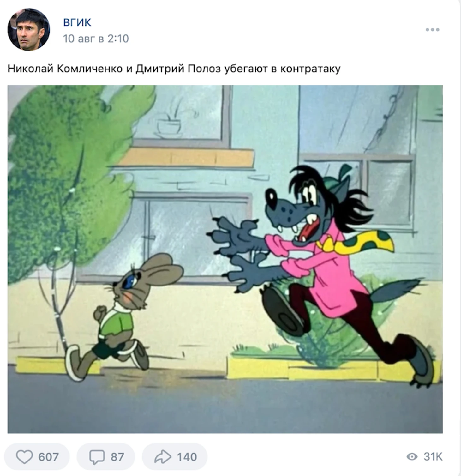This screenshot has height=476, width=461.
Task: Click the hare character in the image
Action: [x=123, y=316]
